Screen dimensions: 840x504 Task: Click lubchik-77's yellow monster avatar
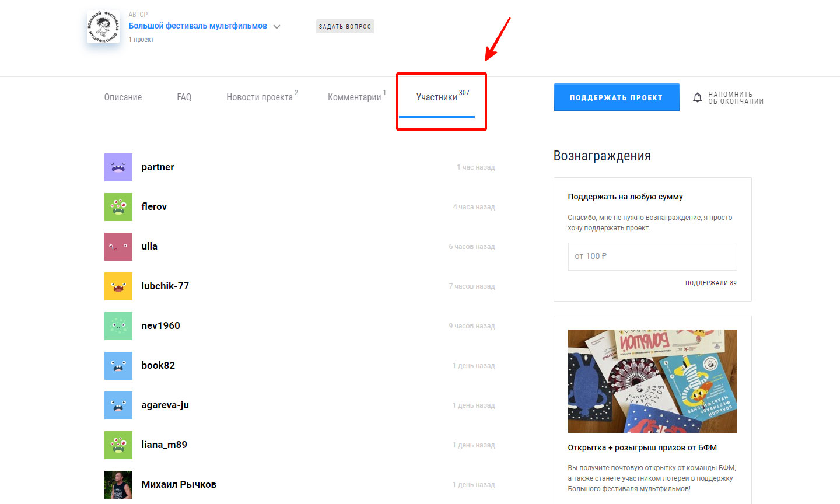tap(118, 286)
